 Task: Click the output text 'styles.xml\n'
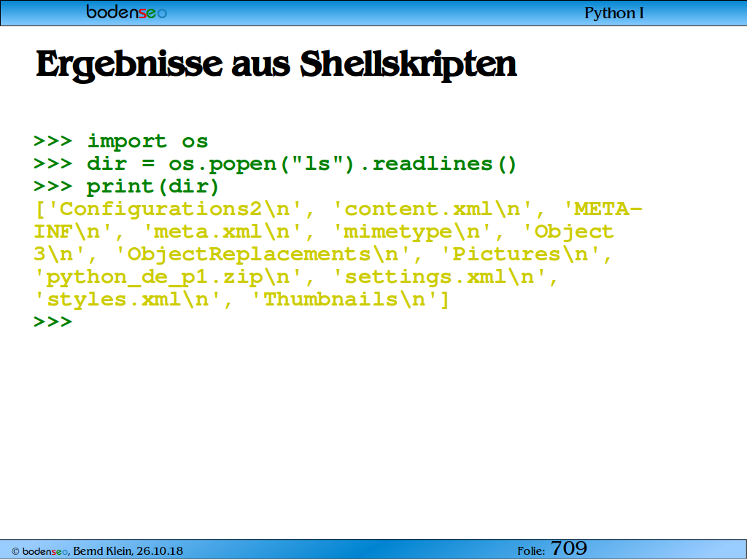[x=128, y=300]
